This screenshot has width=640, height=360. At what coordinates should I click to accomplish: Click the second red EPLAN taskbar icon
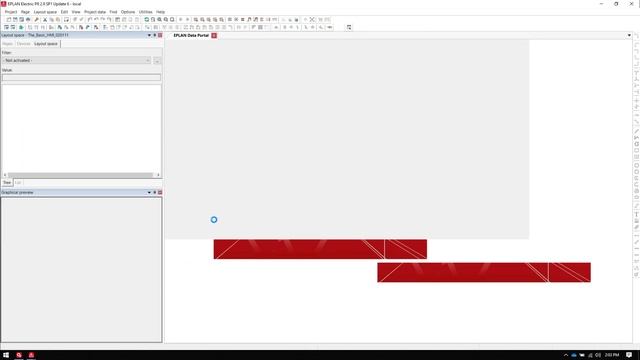tap(31, 355)
